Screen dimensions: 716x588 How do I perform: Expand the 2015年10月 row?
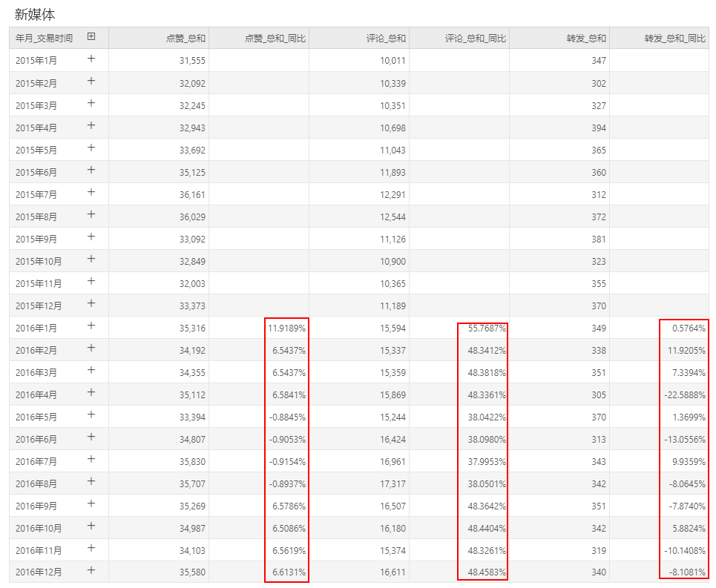[91, 259]
